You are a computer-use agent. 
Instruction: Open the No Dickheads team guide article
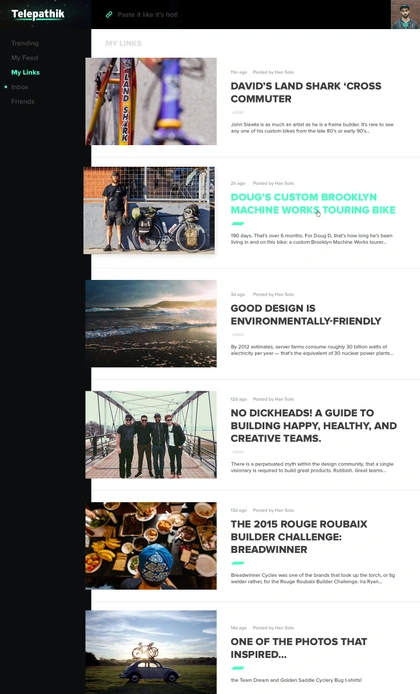(x=314, y=426)
